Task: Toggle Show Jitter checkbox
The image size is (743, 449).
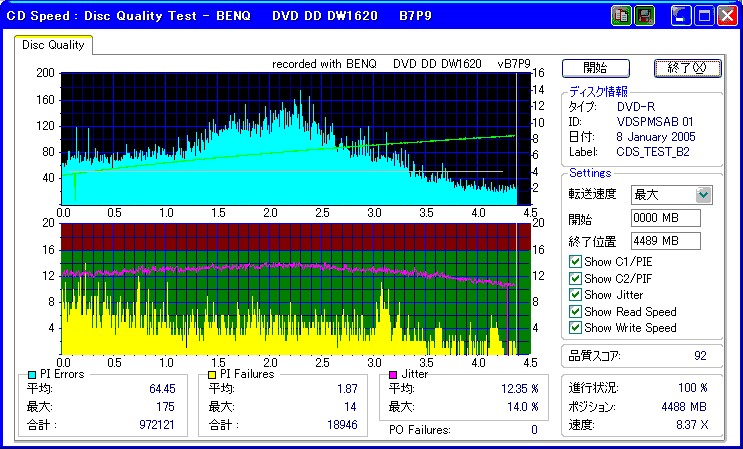Action: pyautogui.click(x=575, y=295)
